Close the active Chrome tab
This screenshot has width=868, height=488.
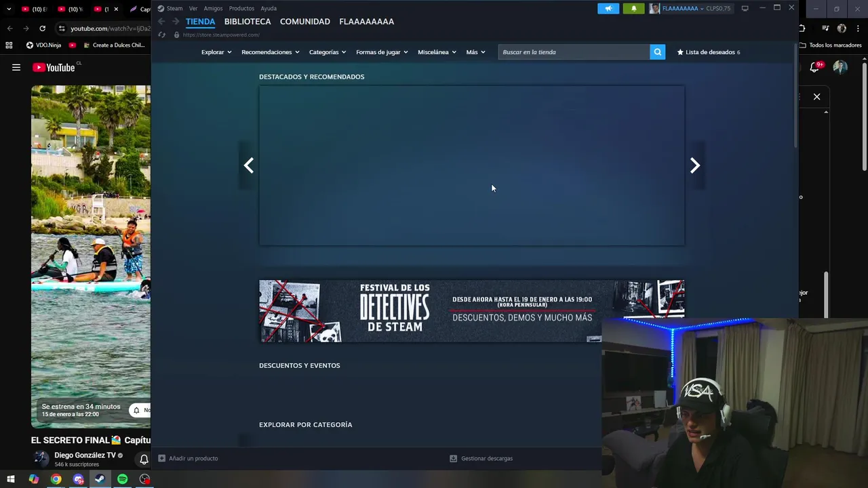[116, 9]
